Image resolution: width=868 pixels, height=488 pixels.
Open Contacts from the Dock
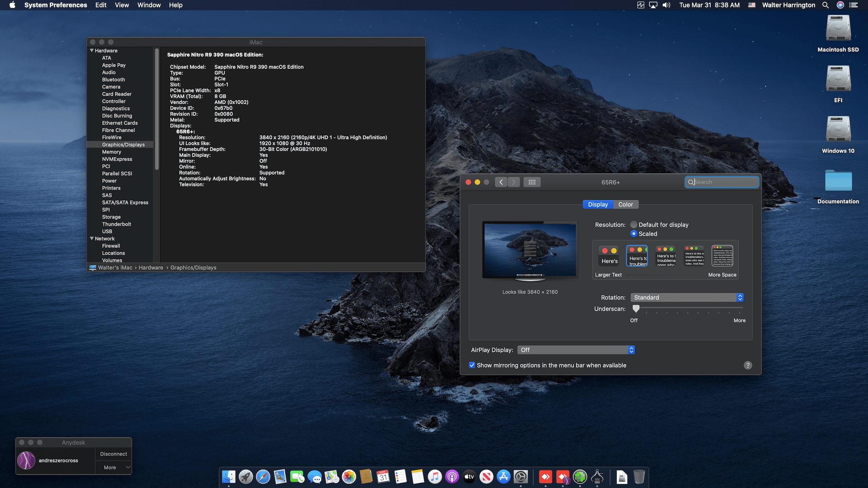click(x=366, y=477)
